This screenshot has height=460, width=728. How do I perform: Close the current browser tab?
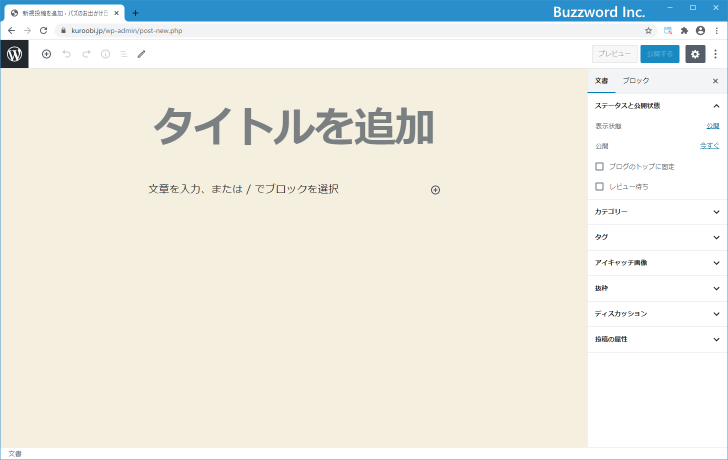point(117,13)
